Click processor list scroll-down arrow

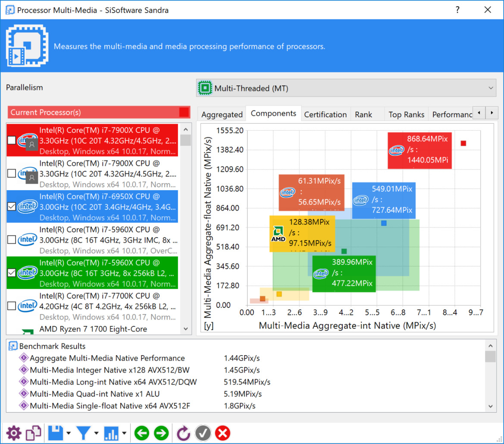coord(185,328)
